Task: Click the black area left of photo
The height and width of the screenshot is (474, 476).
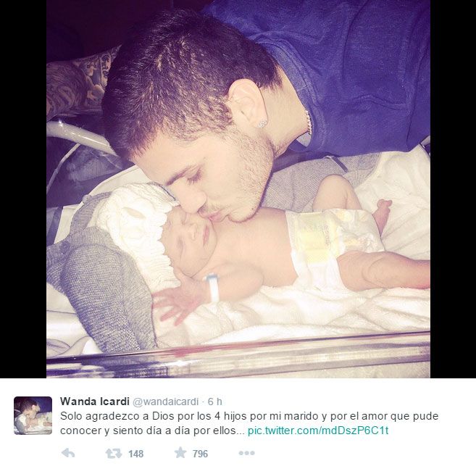Action: click(23, 189)
